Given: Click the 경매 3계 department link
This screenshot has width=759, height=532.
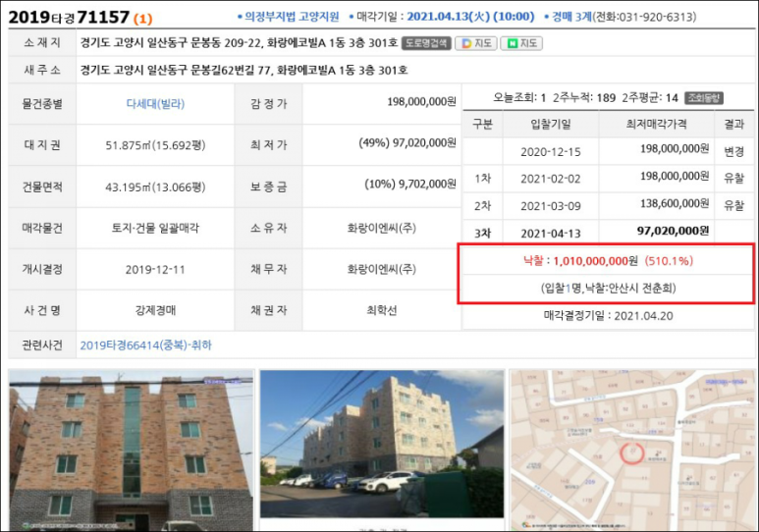Looking at the screenshot, I should coord(571,17).
